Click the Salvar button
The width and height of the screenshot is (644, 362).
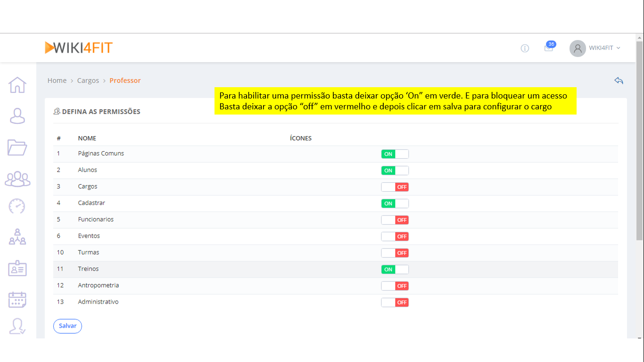tap(67, 326)
